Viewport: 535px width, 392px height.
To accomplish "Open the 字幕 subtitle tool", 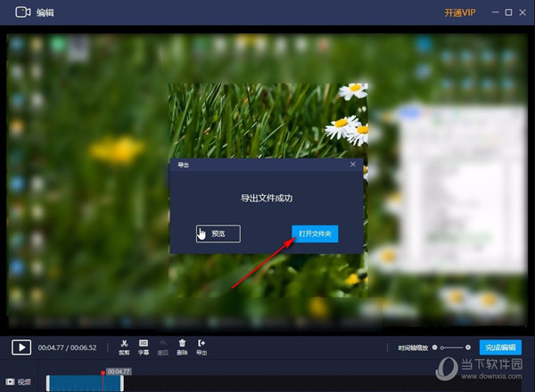I will pos(144,347).
